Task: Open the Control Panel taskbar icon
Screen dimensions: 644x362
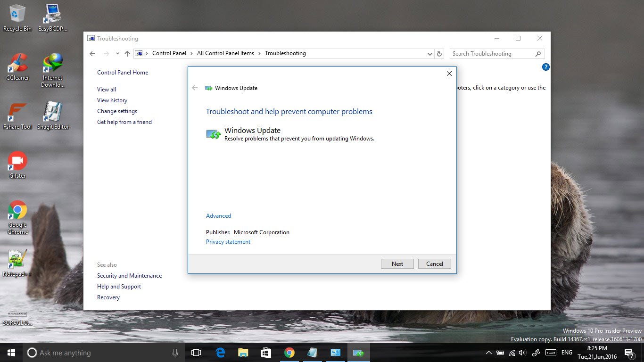Action: click(336, 353)
